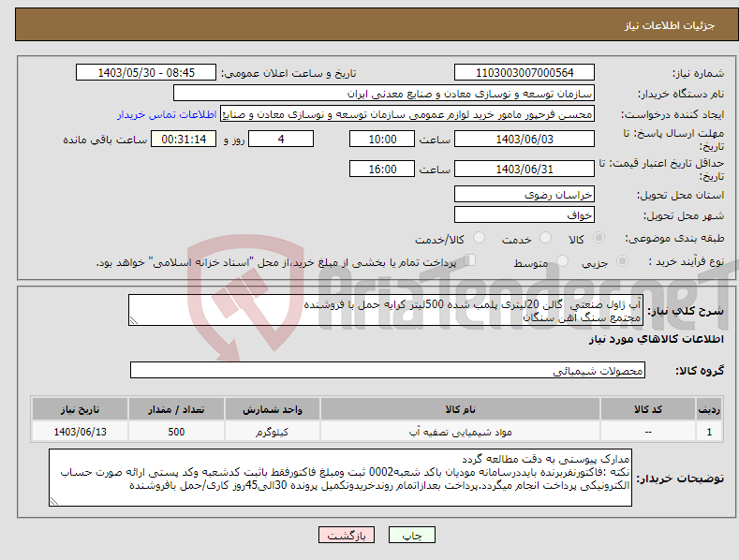Click the price validity time 16:00
The width and height of the screenshot is (739, 560).
[x=382, y=169]
